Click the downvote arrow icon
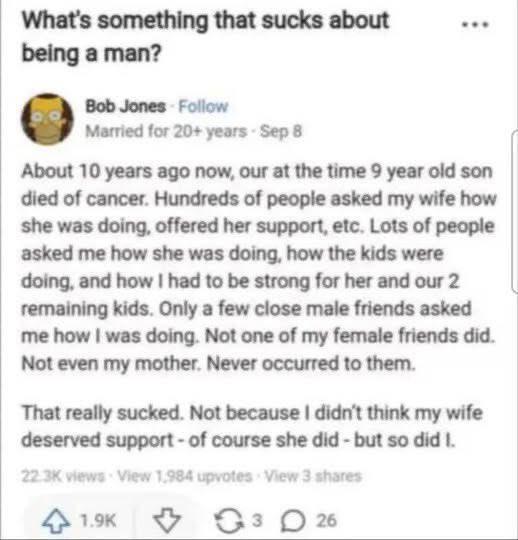The image size is (518, 540). [x=167, y=520]
